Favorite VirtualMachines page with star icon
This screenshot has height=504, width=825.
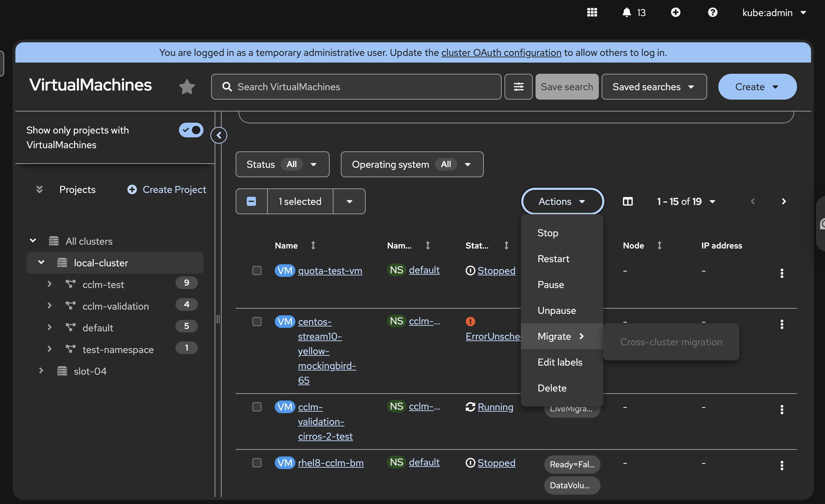[187, 87]
